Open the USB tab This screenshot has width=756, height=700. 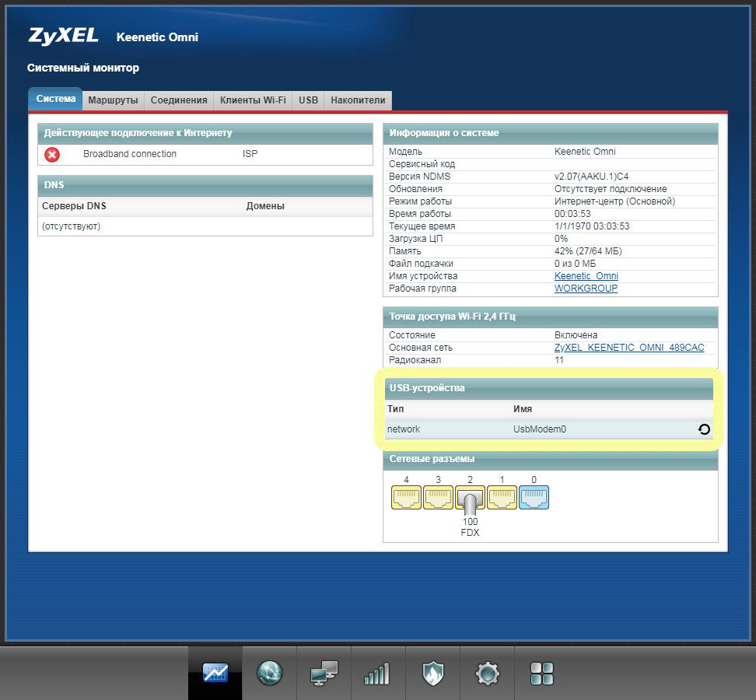308,100
